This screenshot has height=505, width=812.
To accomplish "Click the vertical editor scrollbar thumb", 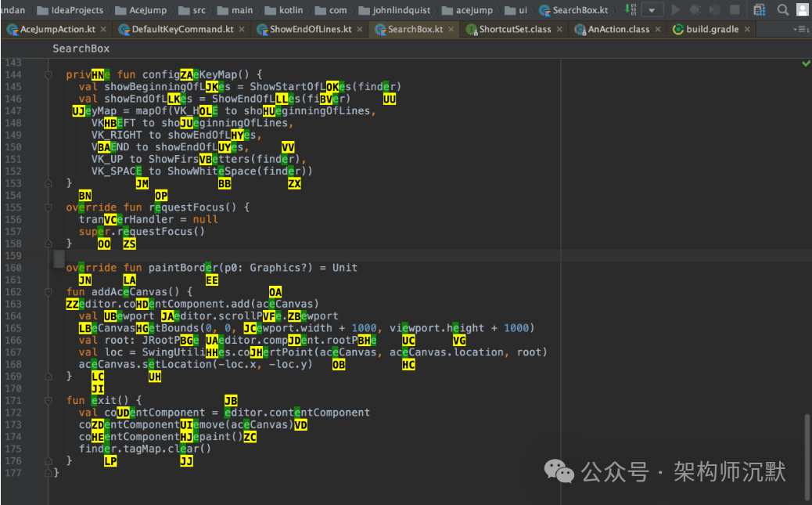I will click(808, 456).
